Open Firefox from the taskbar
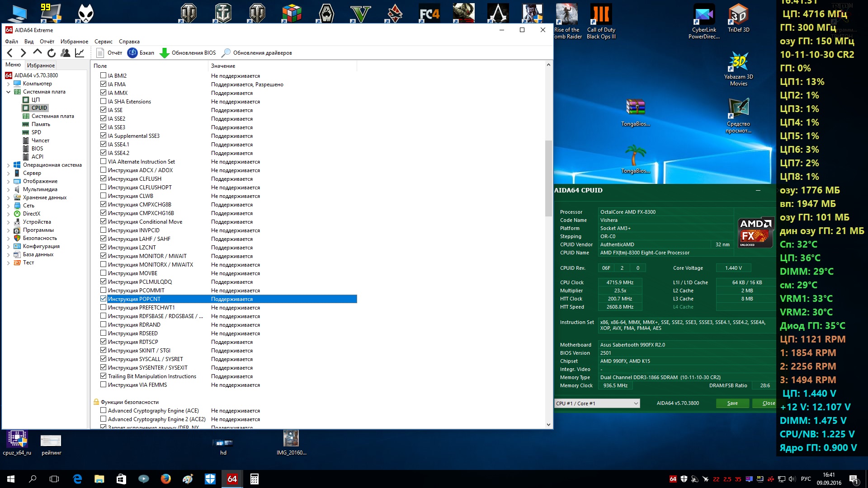 coord(166,479)
